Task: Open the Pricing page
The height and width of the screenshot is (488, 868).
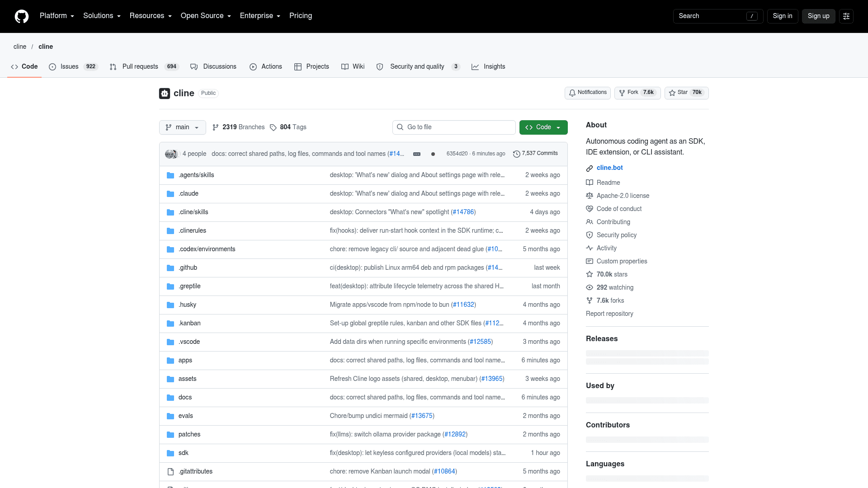Action: tap(301, 16)
